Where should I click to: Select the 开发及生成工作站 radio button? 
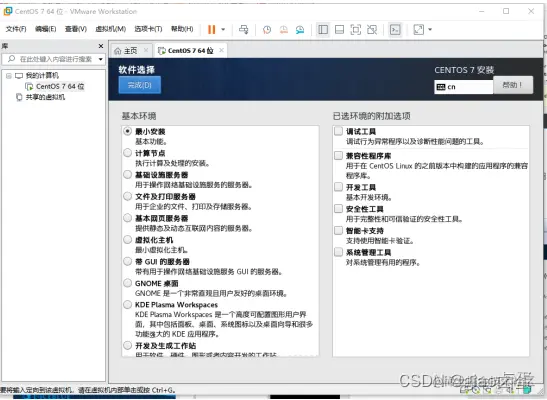click(128, 345)
